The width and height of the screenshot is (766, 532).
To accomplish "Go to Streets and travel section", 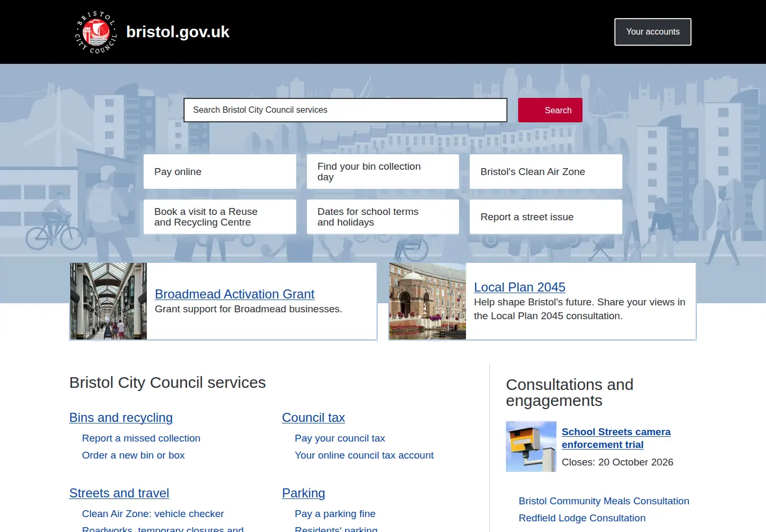I will [119, 493].
